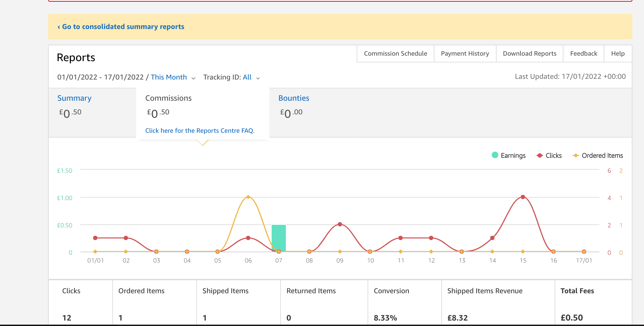This screenshot has height=326, width=644.
Task: Click the teal Earnings legend circle
Action: point(495,155)
